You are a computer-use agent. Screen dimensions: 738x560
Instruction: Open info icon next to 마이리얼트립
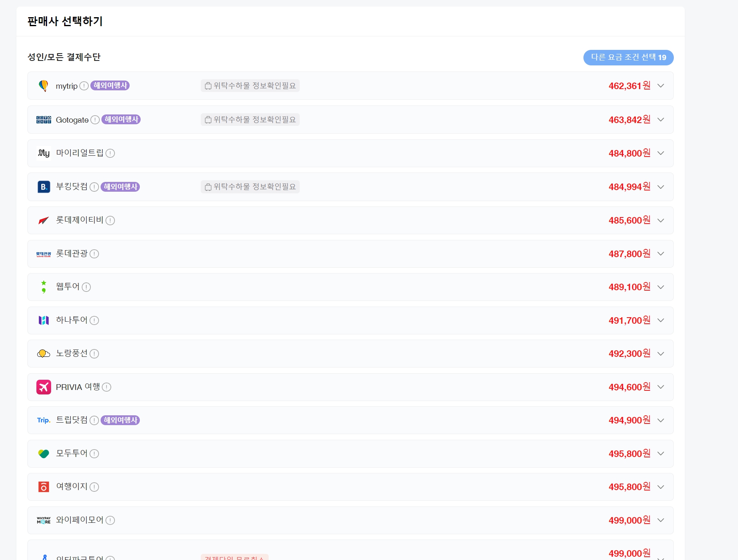coord(110,153)
